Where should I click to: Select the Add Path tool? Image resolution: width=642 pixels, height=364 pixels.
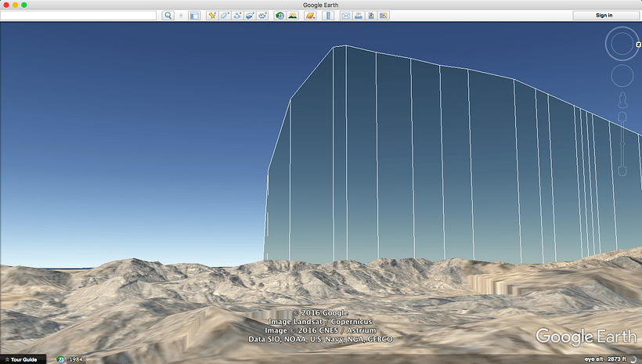pyautogui.click(x=237, y=16)
